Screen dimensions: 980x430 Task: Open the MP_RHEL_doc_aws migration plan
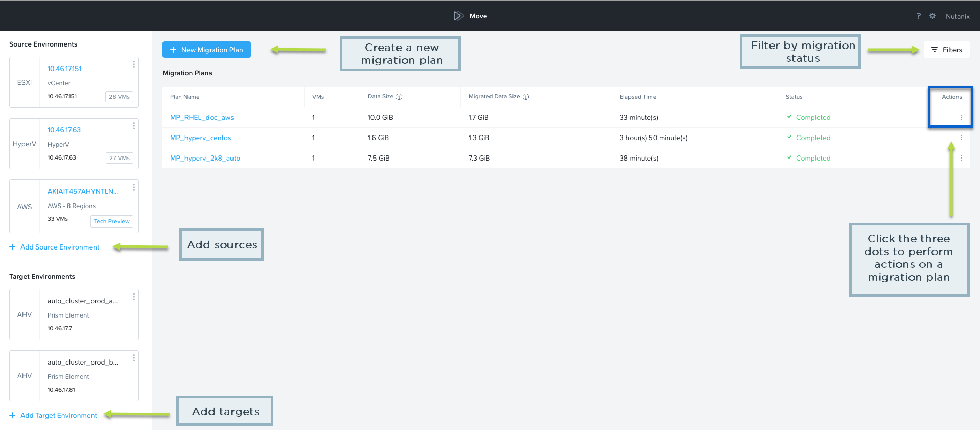[202, 117]
